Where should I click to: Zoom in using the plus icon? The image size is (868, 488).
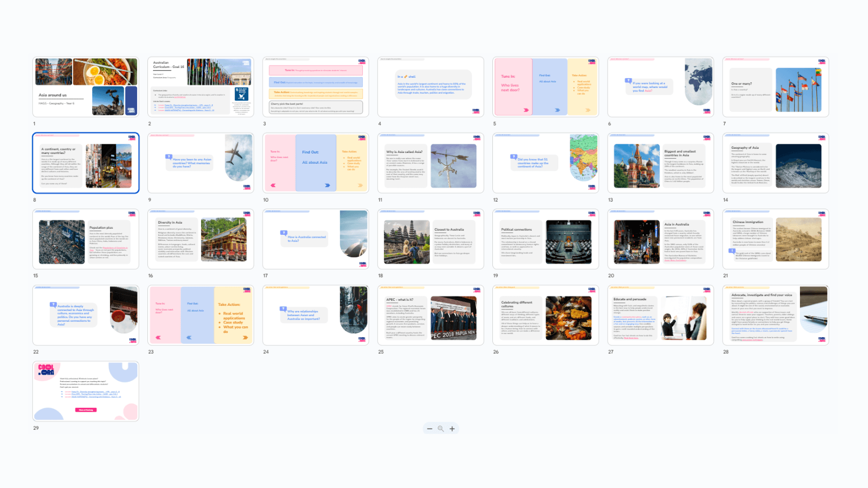[452, 429]
